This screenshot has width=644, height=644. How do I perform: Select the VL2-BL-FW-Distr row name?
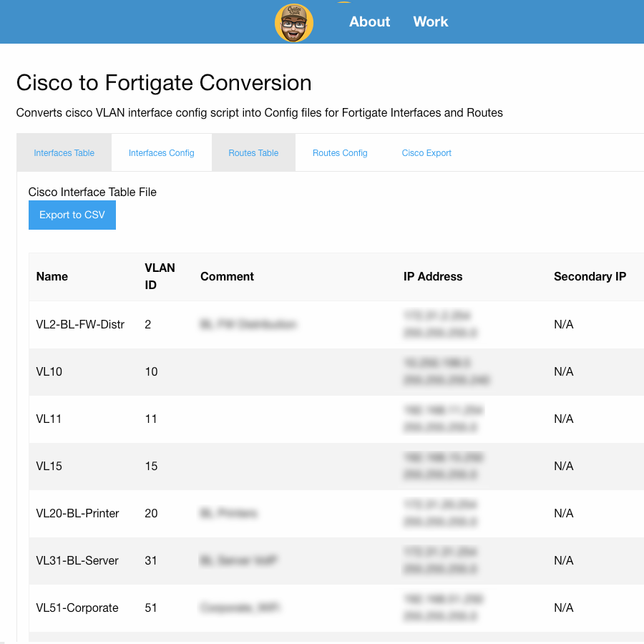pyautogui.click(x=80, y=324)
